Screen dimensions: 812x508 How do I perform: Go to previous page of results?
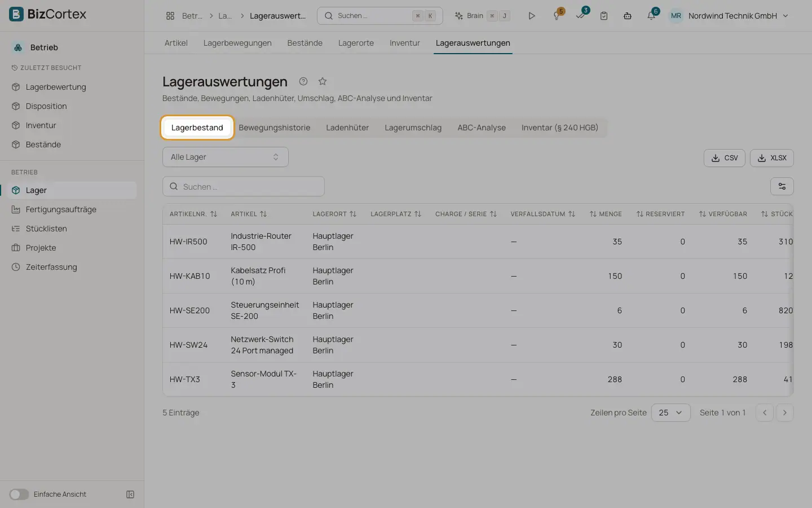[x=765, y=413]
